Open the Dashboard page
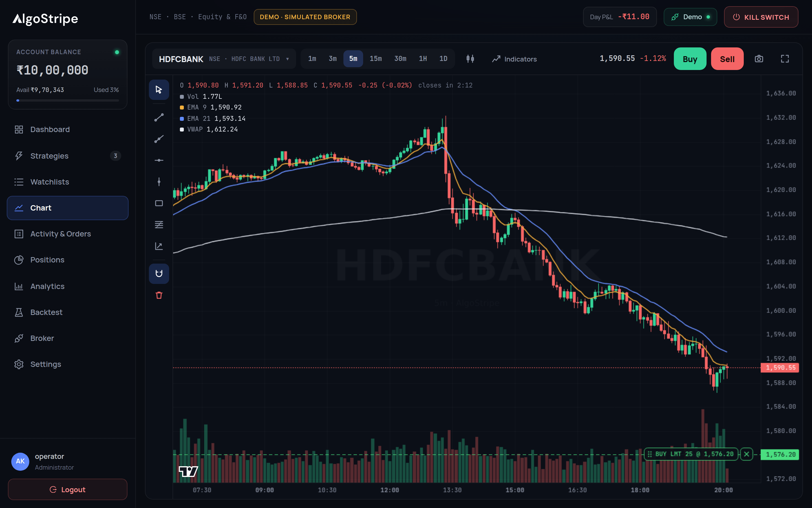The height and width of the screenshot is (508, 812). (x=67, y=129)
